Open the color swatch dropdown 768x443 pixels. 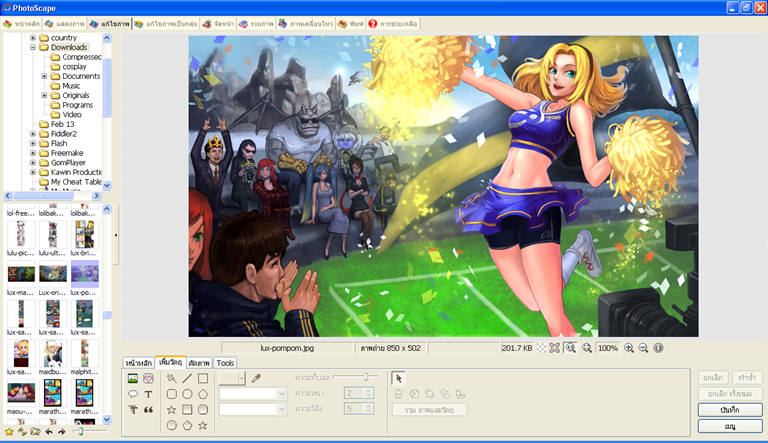[240, 378]
